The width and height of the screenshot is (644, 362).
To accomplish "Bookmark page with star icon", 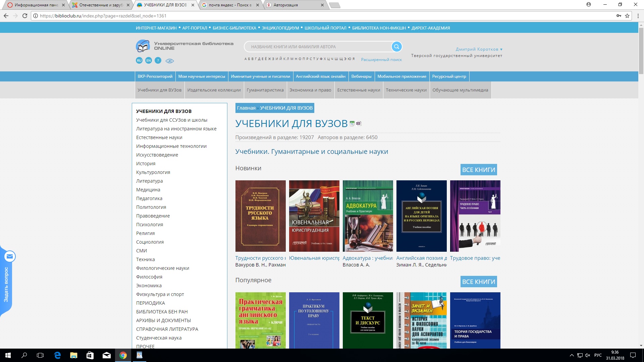I will click(627, 16).
